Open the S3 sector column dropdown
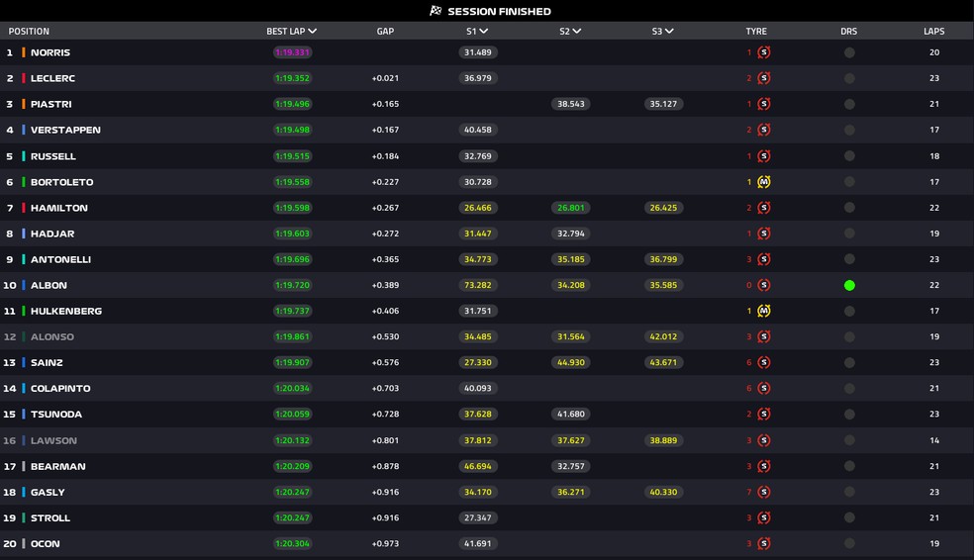 coord(669,31)
